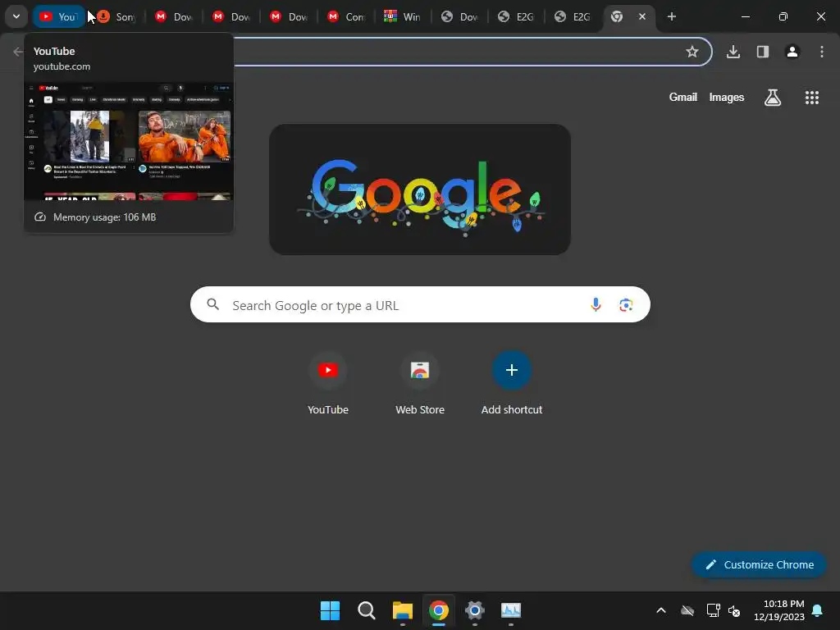The width and height of the screenshot is (840, 630).
Task: Open the tab search dropdown arrow
Action: coord(16,16)
